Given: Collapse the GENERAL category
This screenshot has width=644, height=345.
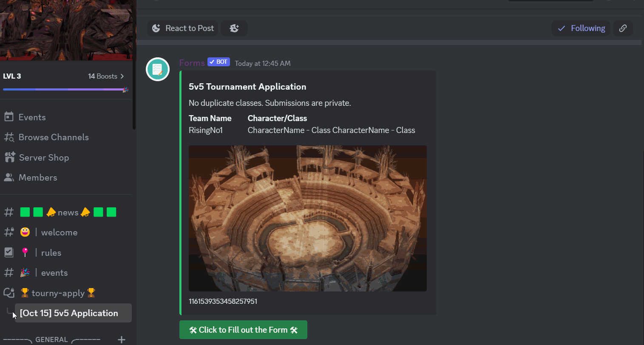Looking at the screenshot, I should pyautogui.click(x=51, y=339).
